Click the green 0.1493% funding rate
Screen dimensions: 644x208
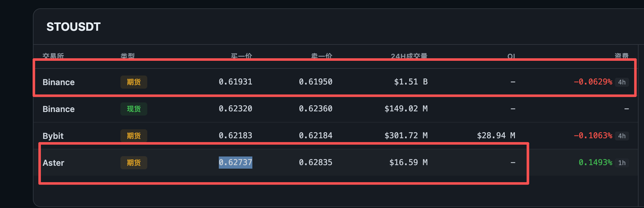click(595, 162)
